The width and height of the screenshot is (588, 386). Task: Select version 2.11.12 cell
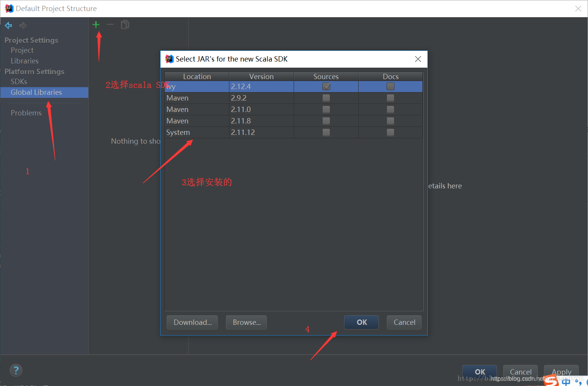coord(262,132)
